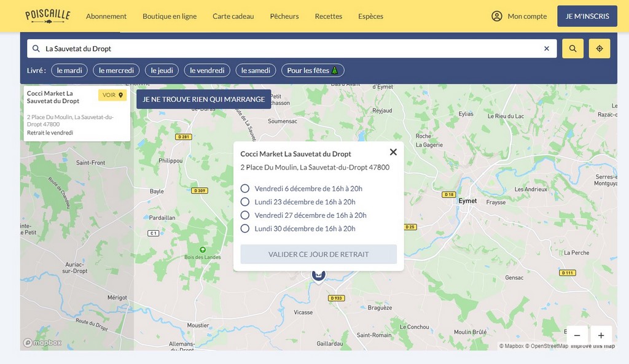
Task: Close the Cocci Market popup
Action: click(x=393, y=152)
